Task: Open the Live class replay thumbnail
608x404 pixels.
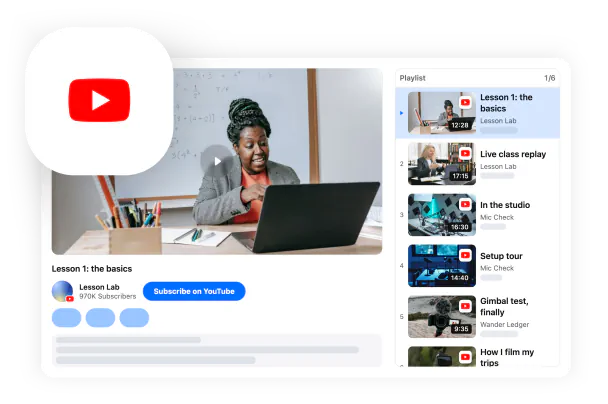Action: click(x=442, y=164)
